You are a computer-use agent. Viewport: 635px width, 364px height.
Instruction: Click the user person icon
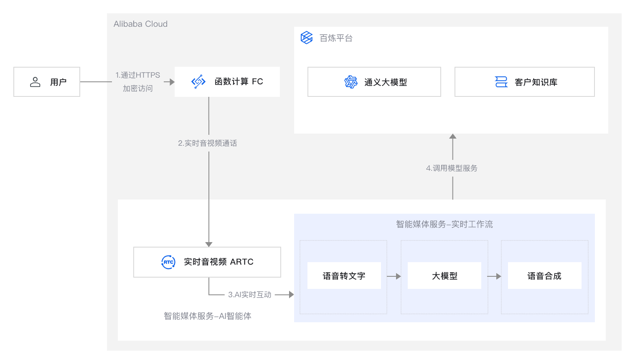pyautogui.click(x=35, y=82)
